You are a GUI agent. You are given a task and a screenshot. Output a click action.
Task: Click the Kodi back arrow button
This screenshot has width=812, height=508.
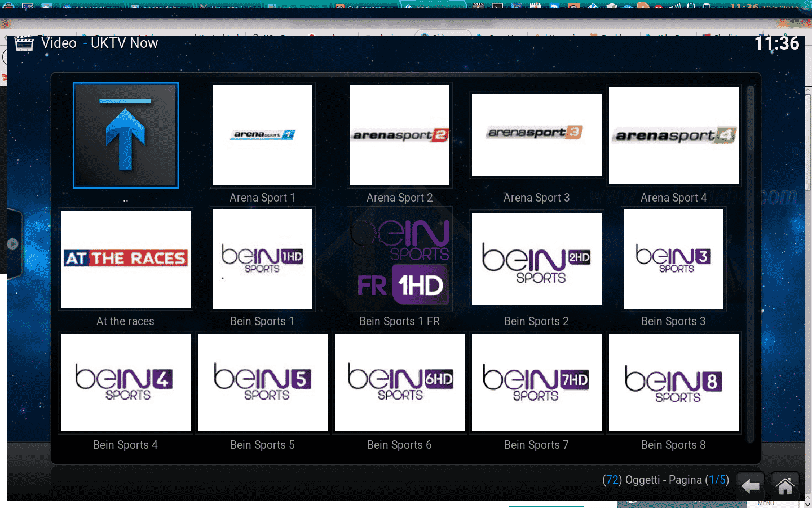point(750,486)
